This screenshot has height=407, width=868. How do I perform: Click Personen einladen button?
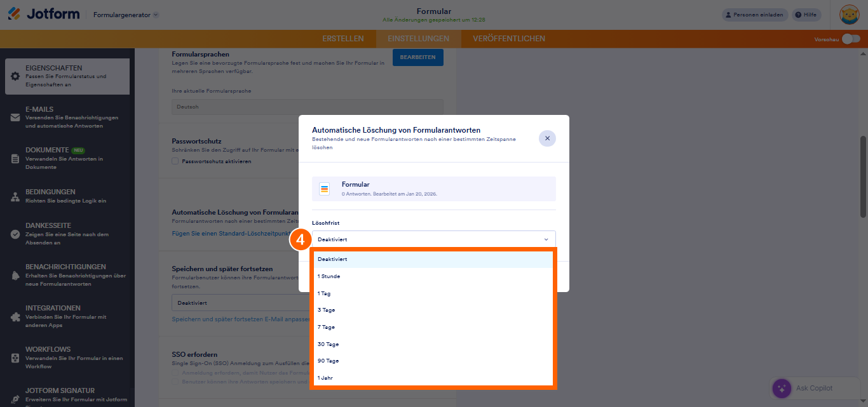point(755,15)
